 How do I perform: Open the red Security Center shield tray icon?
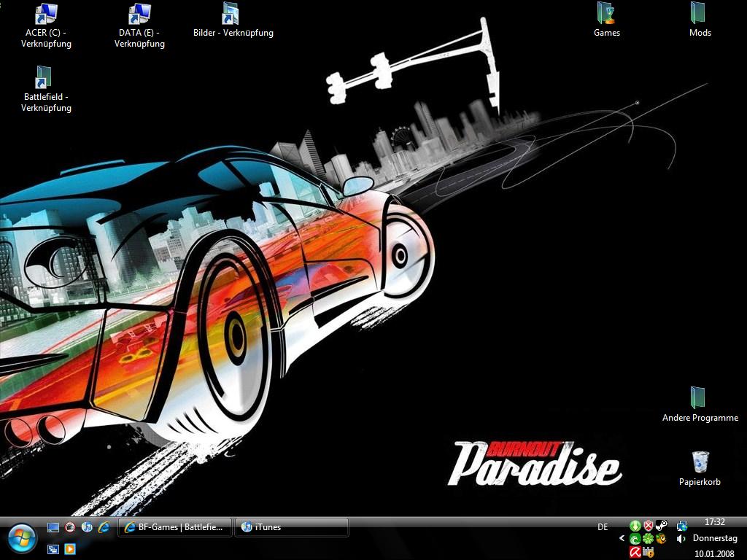(x=649, y=526)
